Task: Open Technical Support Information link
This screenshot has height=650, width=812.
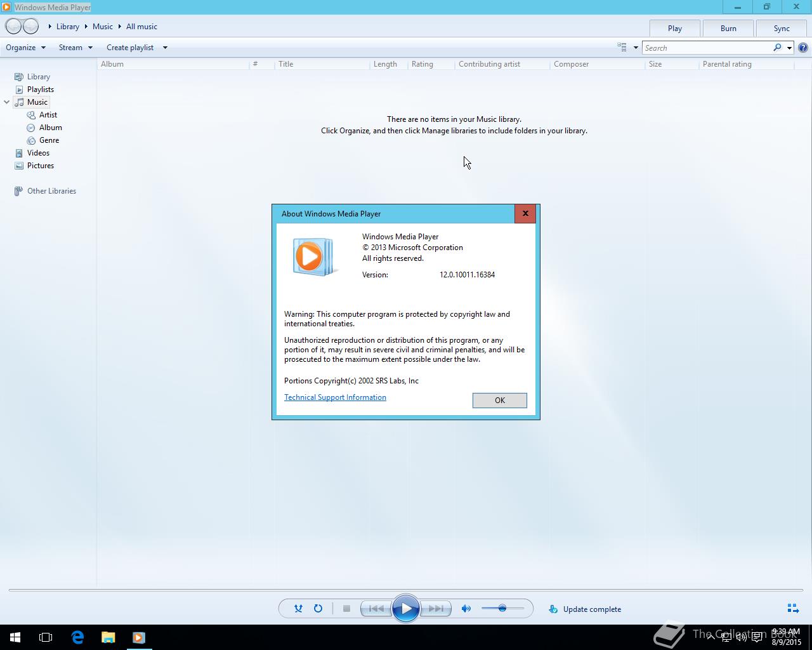Action: tap(335, 397)
